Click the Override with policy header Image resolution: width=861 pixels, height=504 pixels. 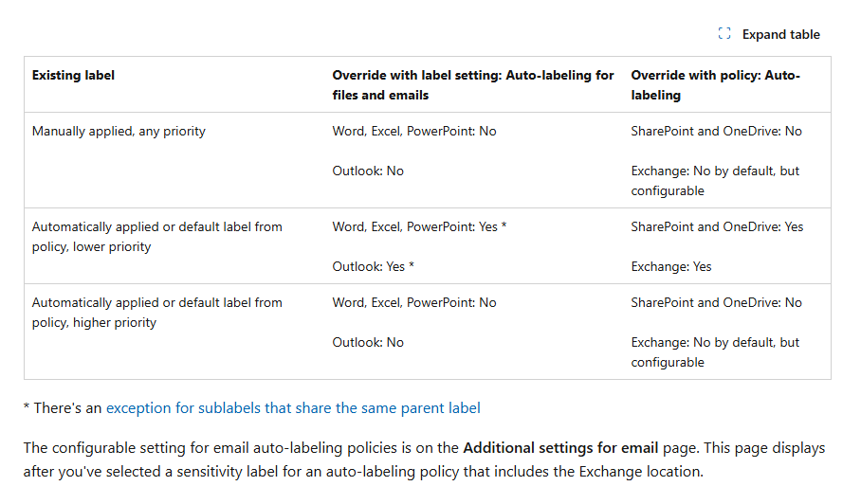[715, 85]
